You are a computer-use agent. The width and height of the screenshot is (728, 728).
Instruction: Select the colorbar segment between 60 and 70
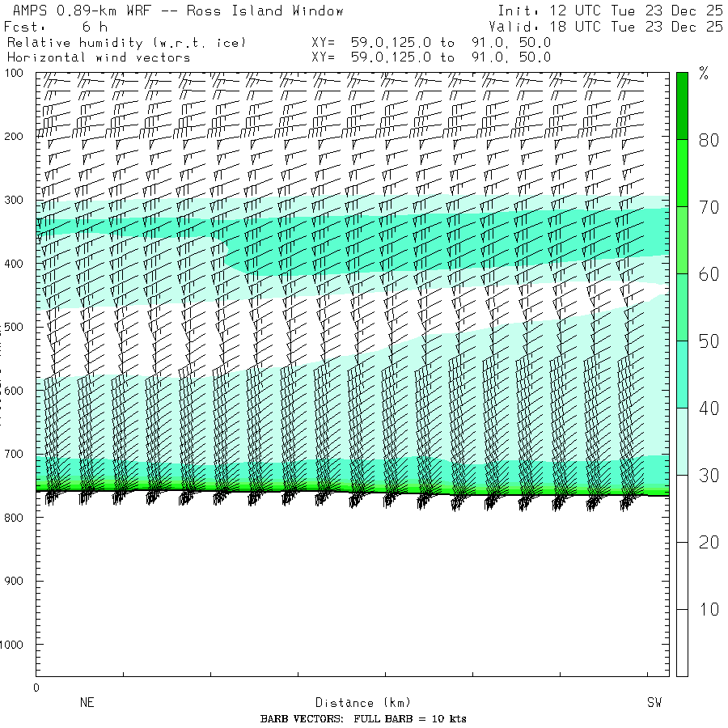click(682, 239)
